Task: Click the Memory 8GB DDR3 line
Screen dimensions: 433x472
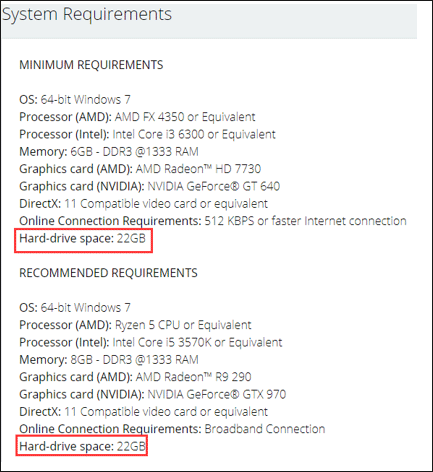Action: click(109, 360)
